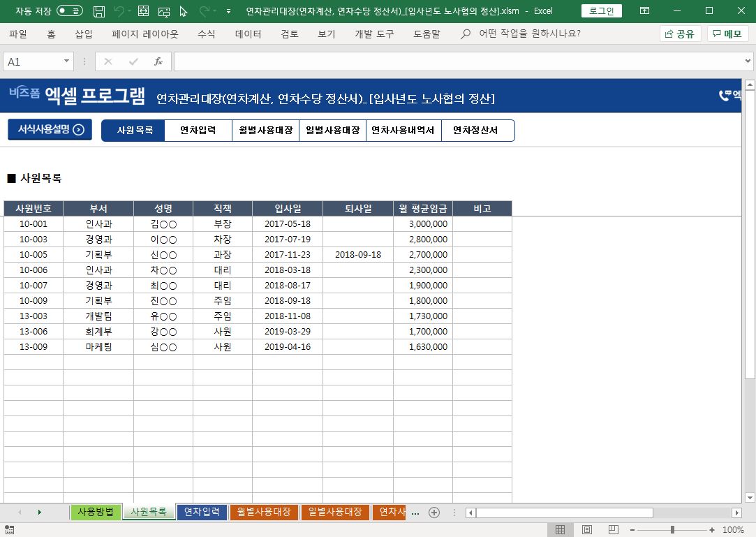Click the Insert Function fx icon
This screenshot has height=537, width=756.
pos(158,61)
